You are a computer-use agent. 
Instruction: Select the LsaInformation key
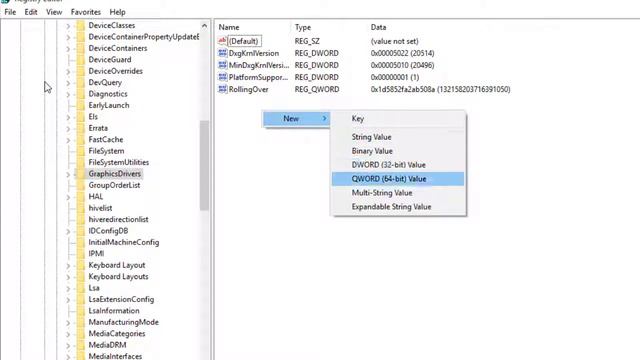(x=114, y=311)
